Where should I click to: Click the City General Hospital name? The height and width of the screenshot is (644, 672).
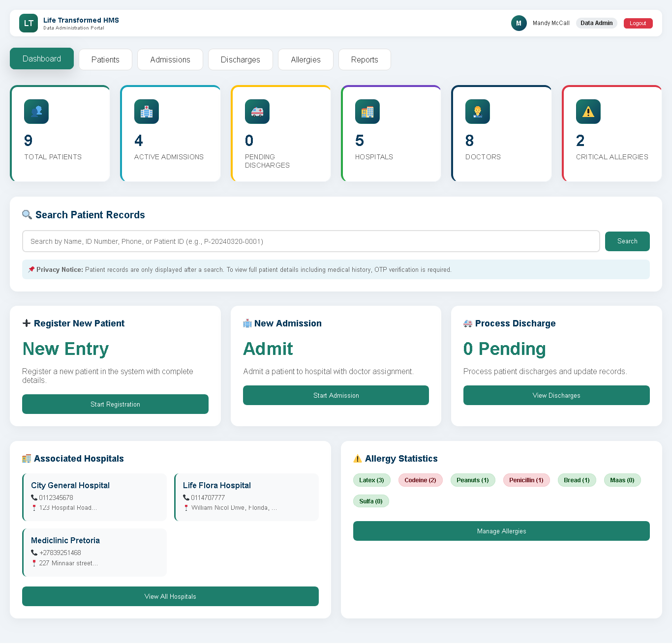point(70,485)
